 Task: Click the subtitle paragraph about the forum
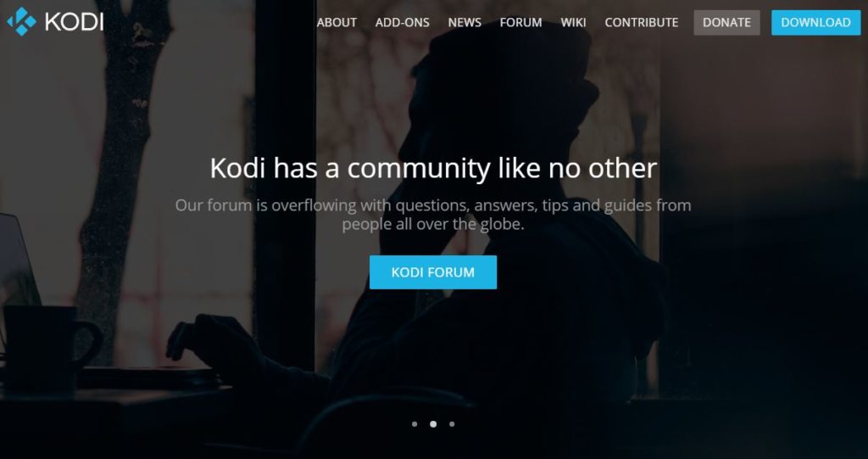click(433, 215)
